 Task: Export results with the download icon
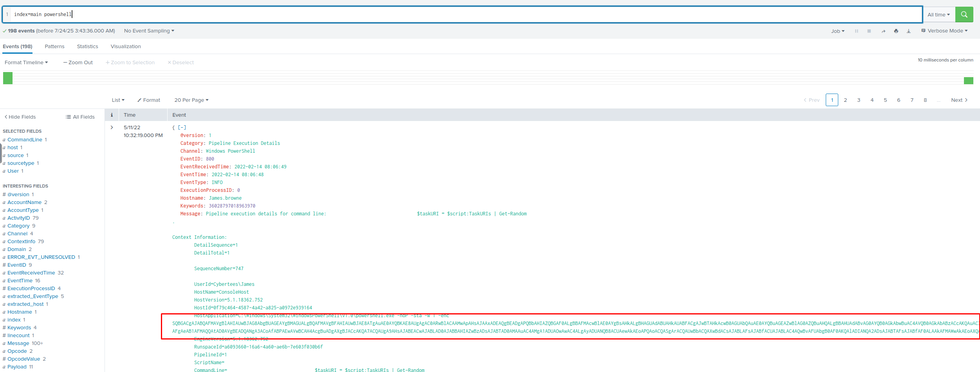909,31
